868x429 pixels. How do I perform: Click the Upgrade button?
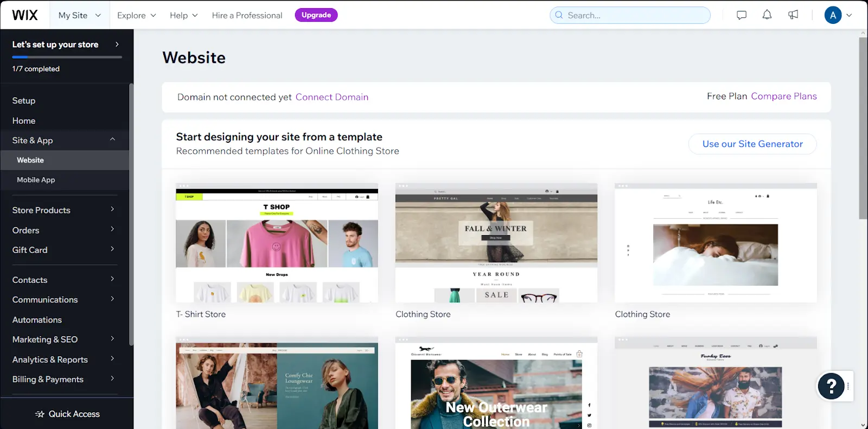[316, 15]
